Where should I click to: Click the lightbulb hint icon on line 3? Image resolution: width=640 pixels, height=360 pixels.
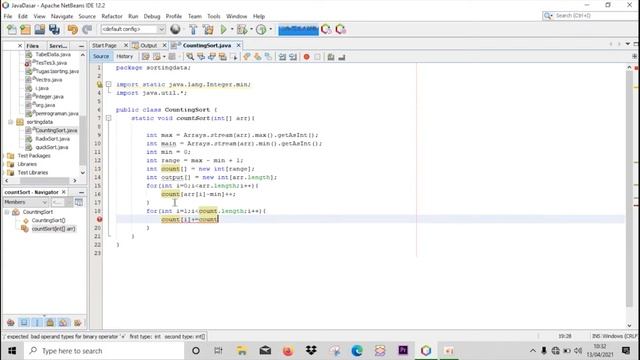(x=99, y=84)
